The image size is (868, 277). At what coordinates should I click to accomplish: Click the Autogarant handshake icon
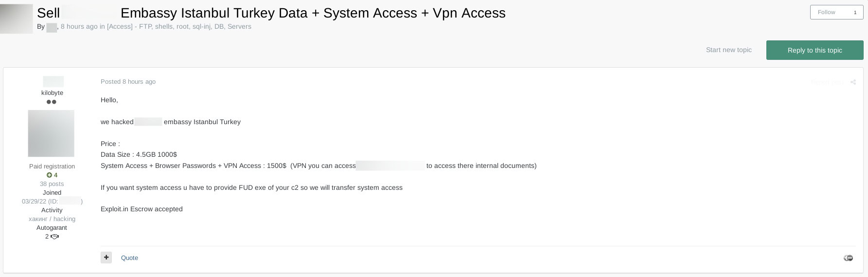click(x=54, y=237)
